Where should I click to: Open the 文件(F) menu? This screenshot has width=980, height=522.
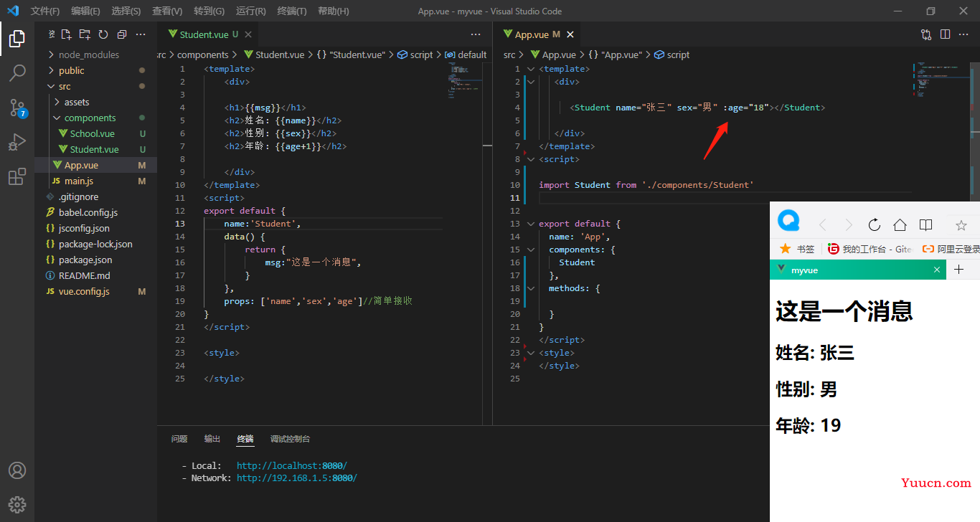[x=45, y=11]
